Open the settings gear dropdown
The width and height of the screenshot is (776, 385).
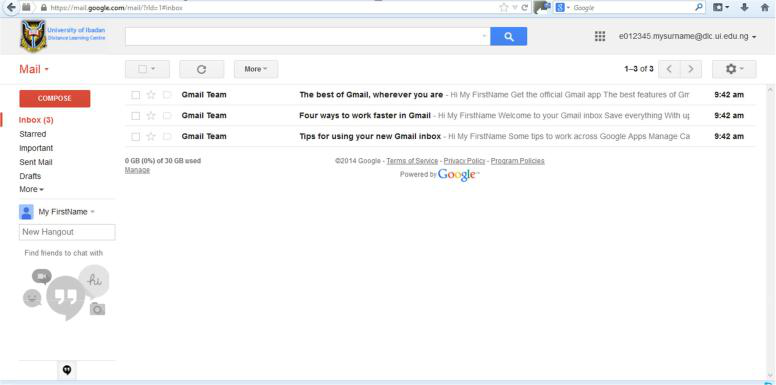734,69
